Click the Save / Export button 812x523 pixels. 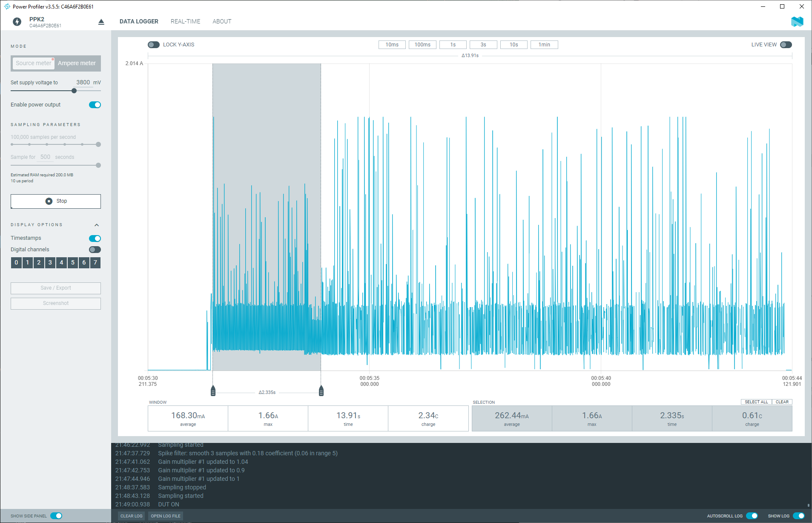pos(56,288)
